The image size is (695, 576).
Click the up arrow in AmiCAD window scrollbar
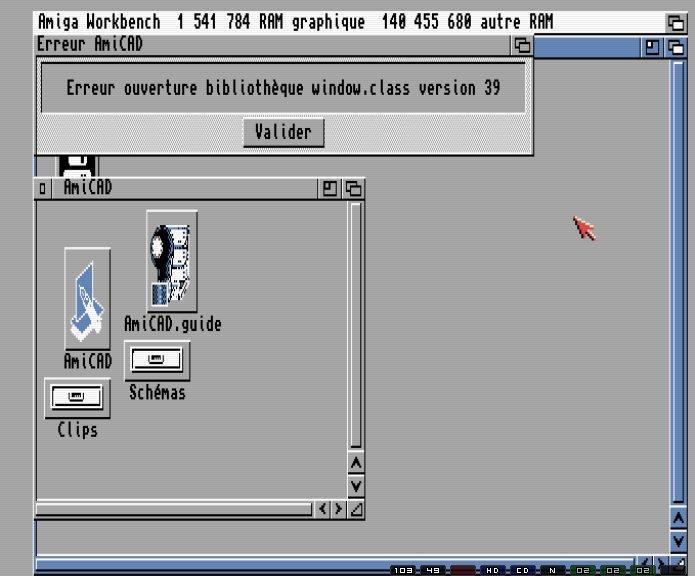(355, 463)
